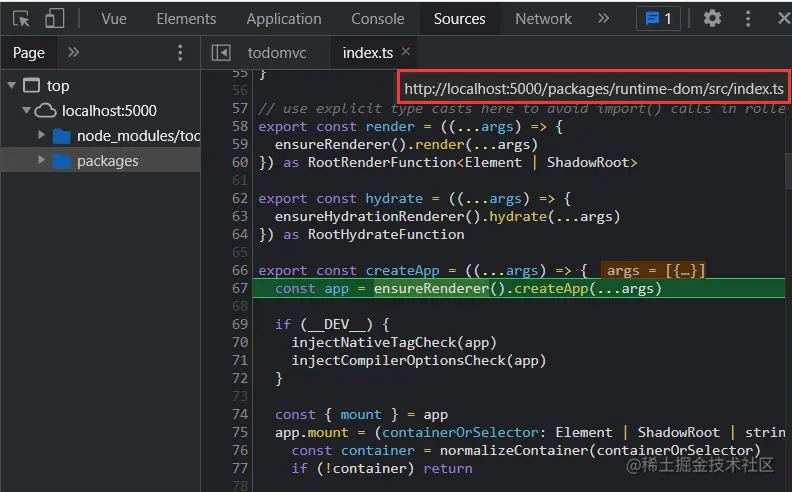Open the issues counter badge showing 1
Screen dimensions: 792x492
(x=658, y=19)
